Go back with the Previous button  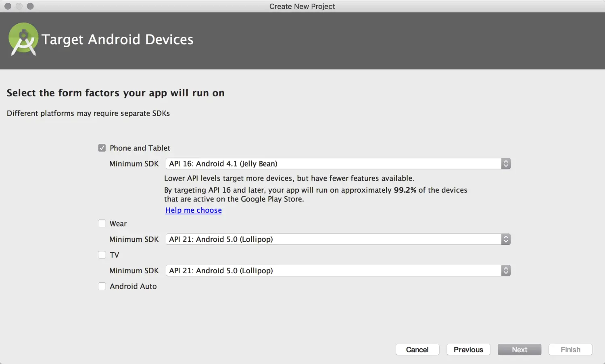tap(468, 349)
